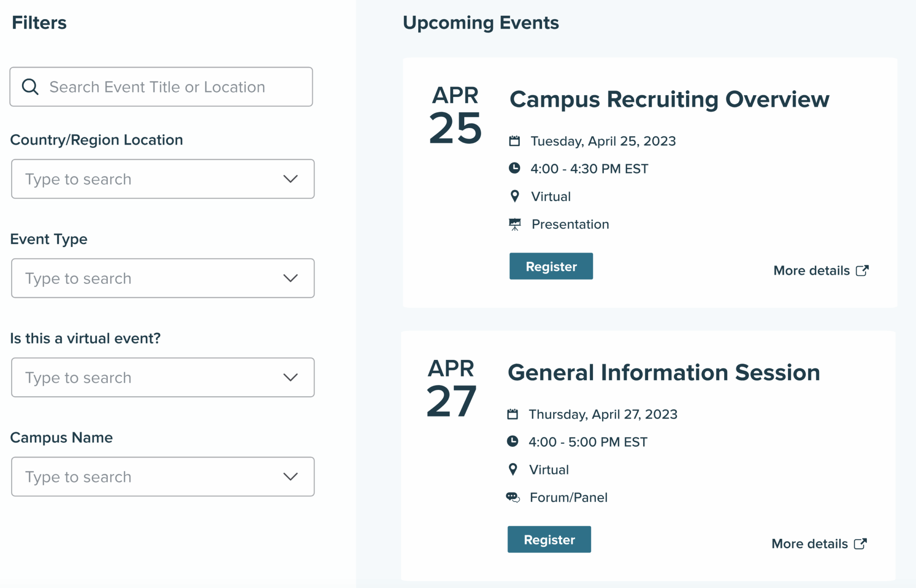The height and width of the screenshot is (588, 916).
Task: Click the location pin icon for General Information Session
Action: 513,470
